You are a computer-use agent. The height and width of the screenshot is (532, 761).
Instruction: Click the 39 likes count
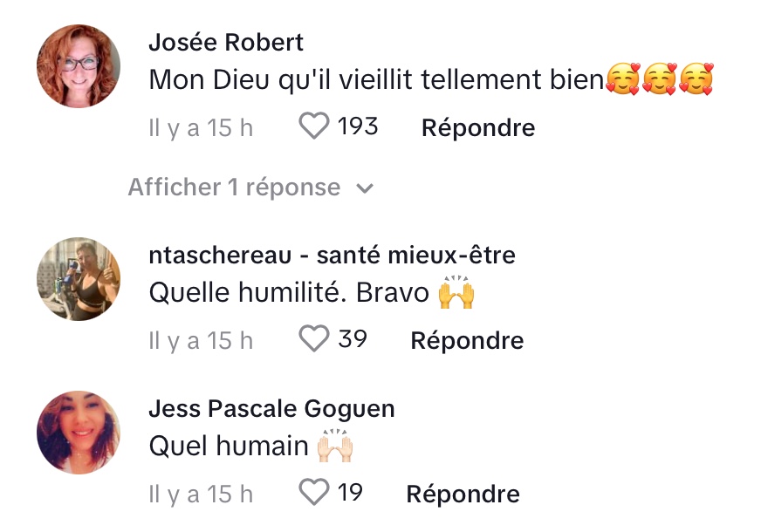coord(353,339)
